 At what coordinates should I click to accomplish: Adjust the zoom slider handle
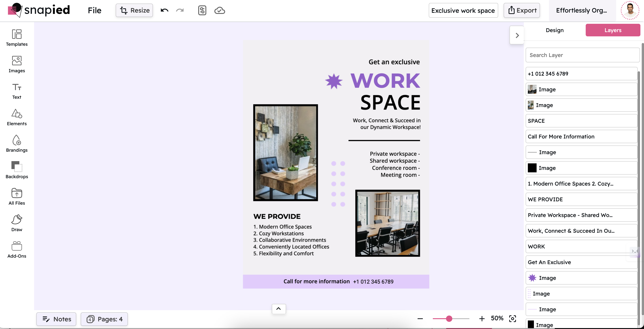pyautogui.click(x=449, y=319)
